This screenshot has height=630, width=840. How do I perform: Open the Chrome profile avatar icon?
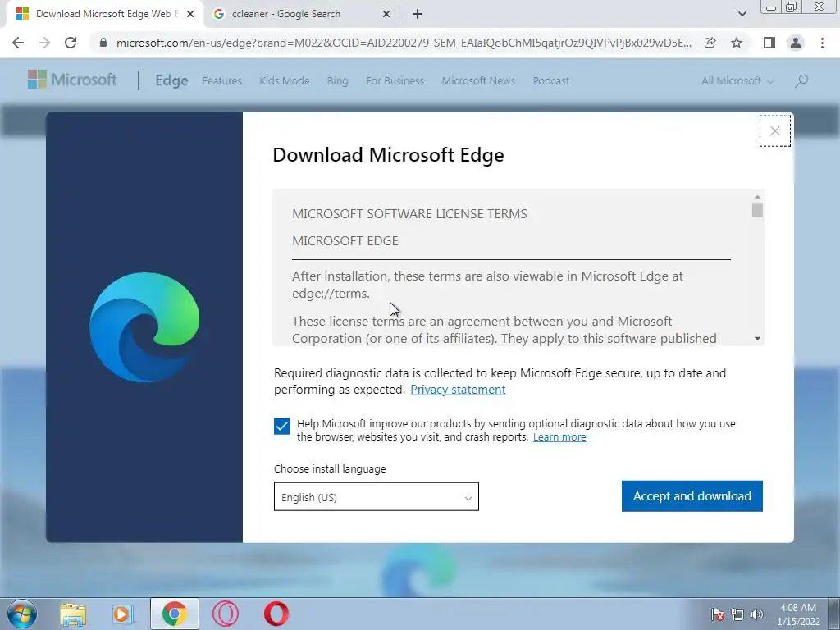796,43
